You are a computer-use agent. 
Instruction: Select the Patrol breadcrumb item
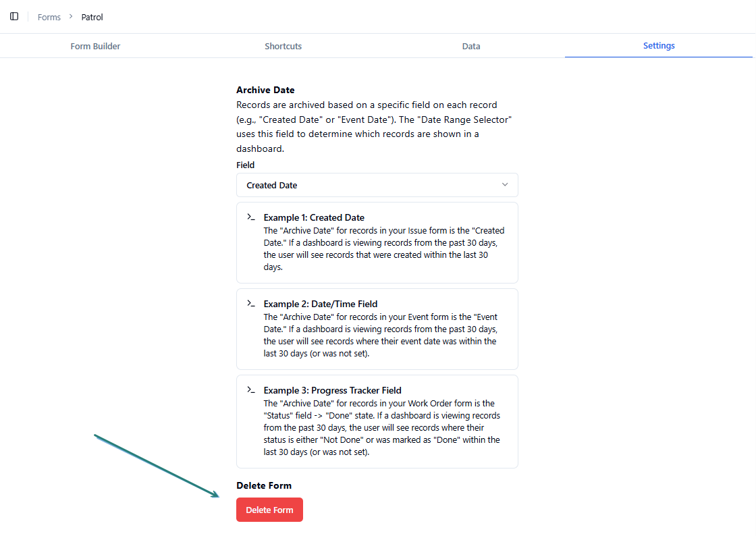[x=92, y=17]
